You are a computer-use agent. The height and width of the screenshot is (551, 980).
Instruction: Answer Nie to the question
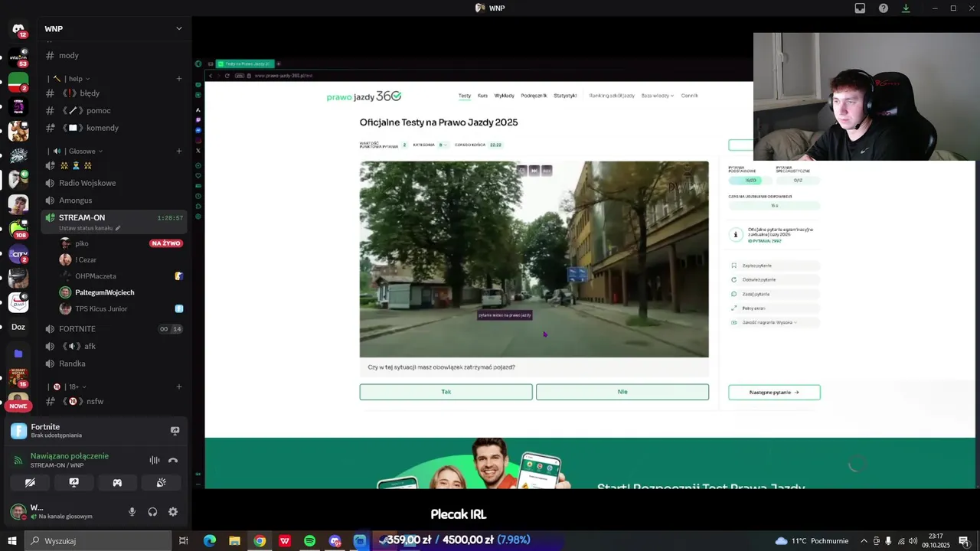622,392
